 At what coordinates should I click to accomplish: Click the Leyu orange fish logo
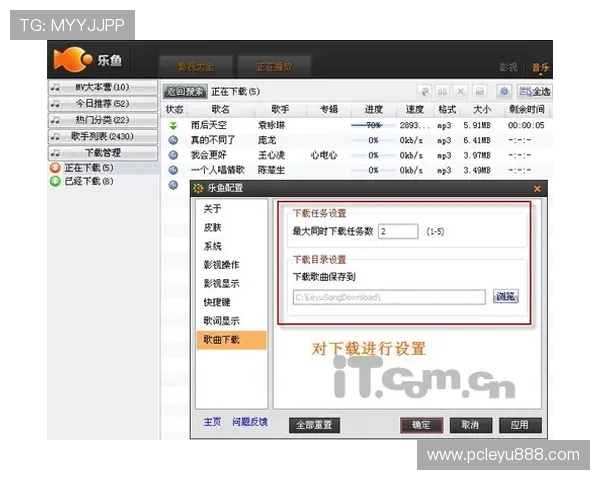coord(73,60)
